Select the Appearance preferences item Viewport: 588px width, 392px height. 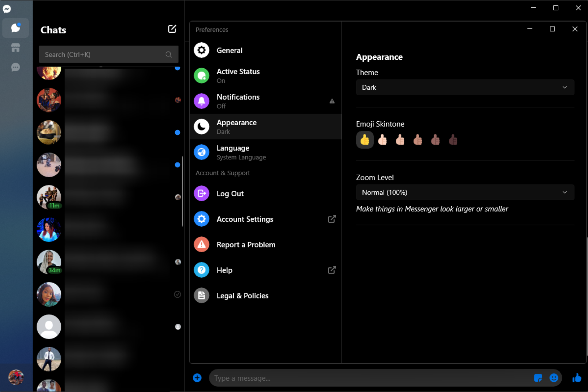(266, 126)
